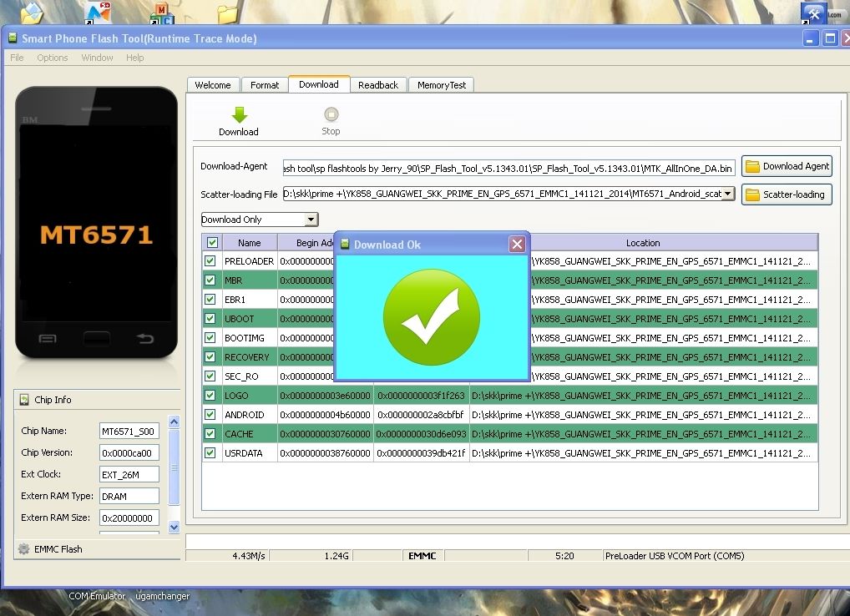
Task: Uncheck the BOOTIMG row checkbox
Action: click(210, 337)
